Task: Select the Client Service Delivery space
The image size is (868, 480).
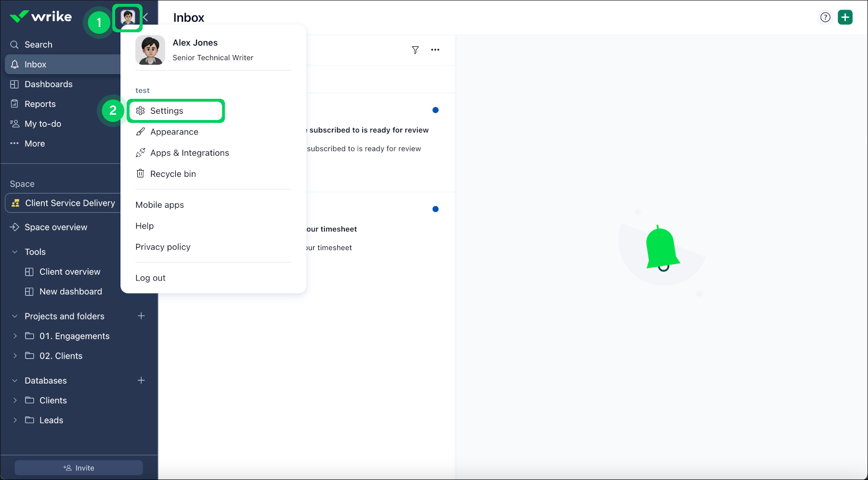Action: [63, 203]
